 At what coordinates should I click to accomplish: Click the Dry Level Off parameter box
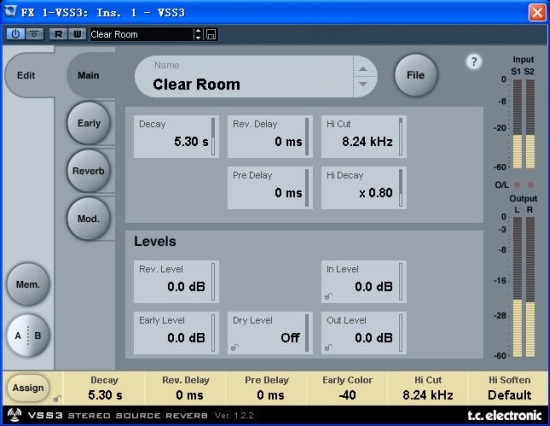pyautogui.click(x=270, y=333)
